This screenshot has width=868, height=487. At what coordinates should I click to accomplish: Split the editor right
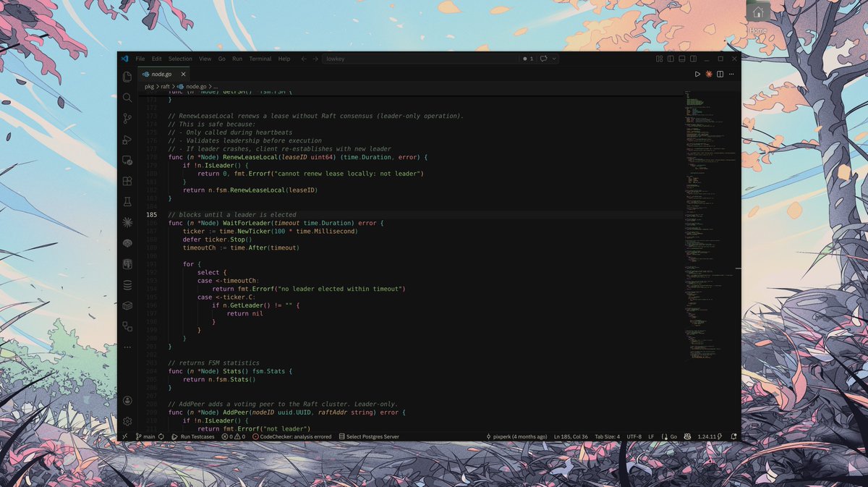click(720, 74)
